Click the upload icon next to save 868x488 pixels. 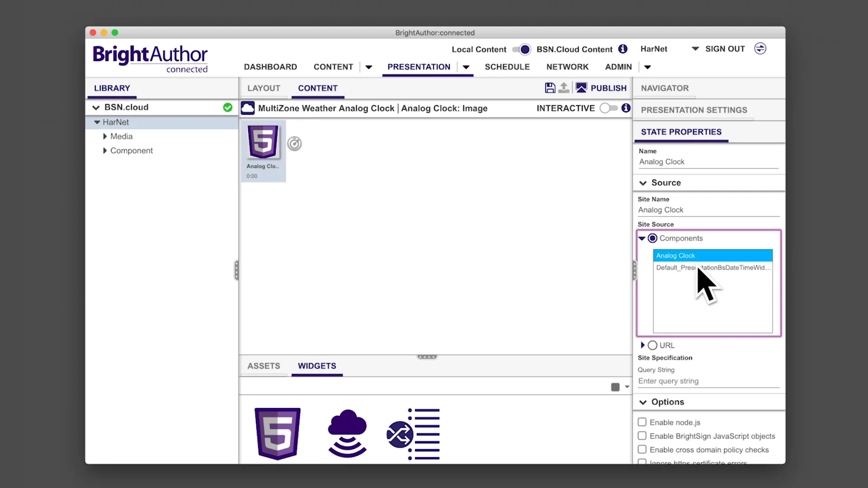(x=564, y=88)
